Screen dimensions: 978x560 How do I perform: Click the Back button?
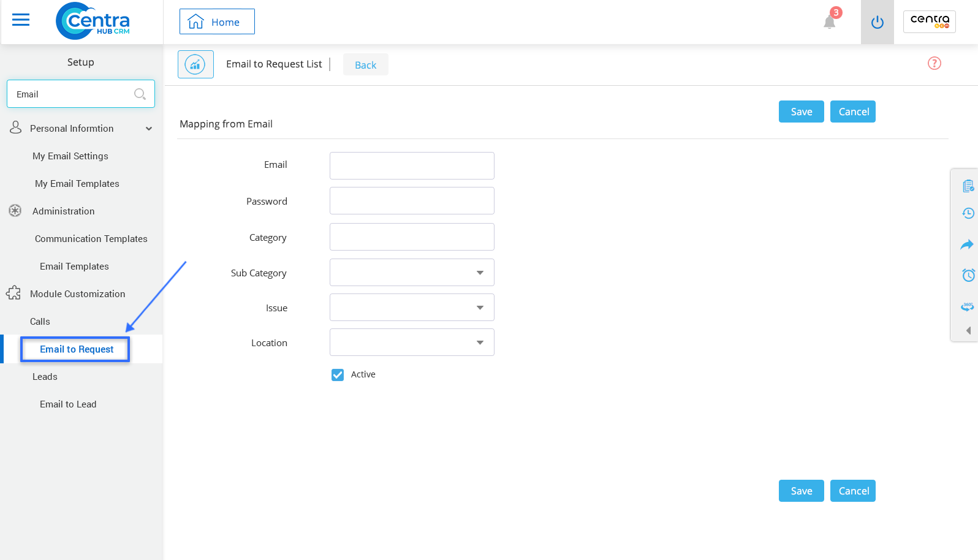[x=366, y=65]
